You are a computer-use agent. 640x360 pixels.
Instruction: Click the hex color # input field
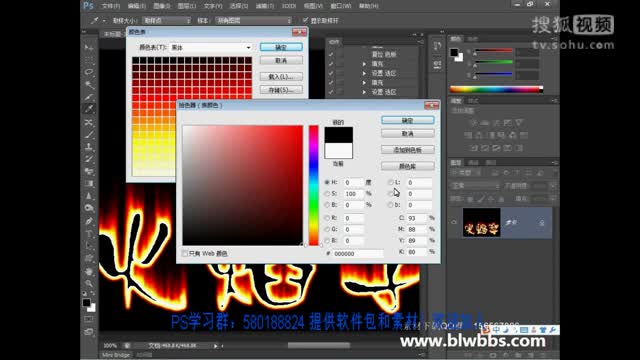358,253
